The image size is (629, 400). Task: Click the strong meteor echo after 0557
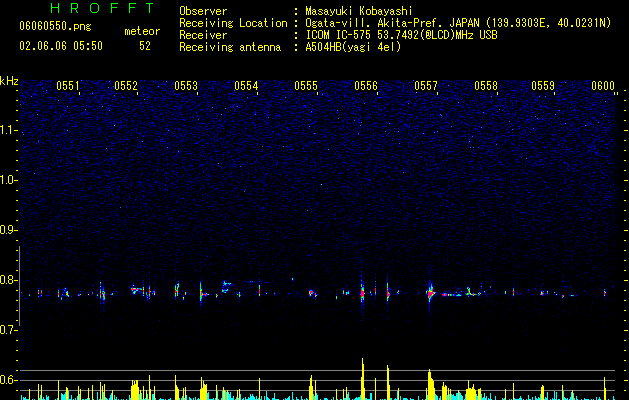(x=431, y=293)
